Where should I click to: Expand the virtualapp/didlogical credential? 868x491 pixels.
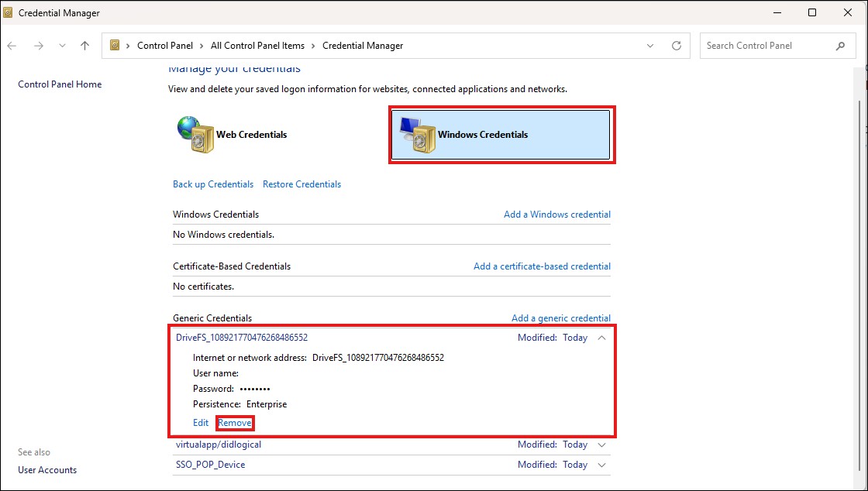[602, 445]
